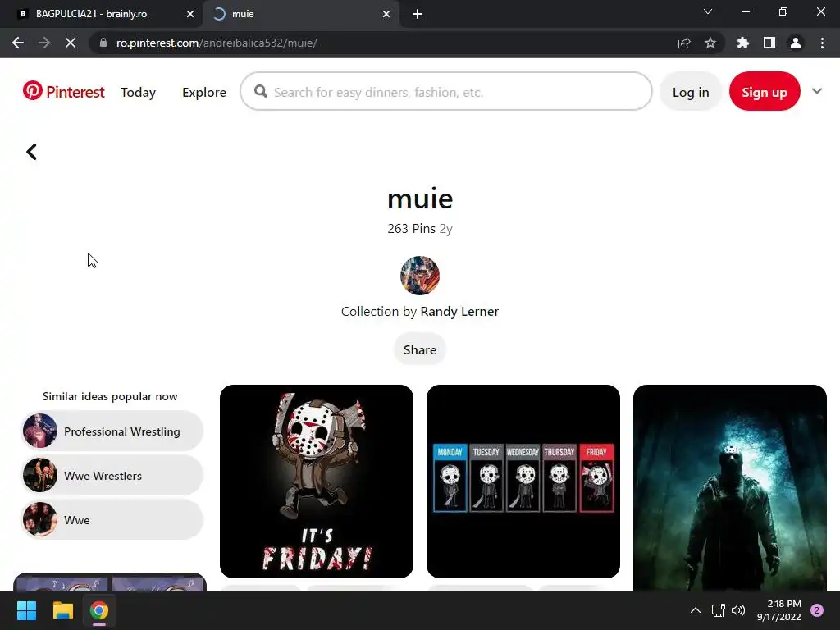The width and height of the screenshot is (840, 630).
Task: Go back using the board back chevron
Action: [x=32, y=152]
